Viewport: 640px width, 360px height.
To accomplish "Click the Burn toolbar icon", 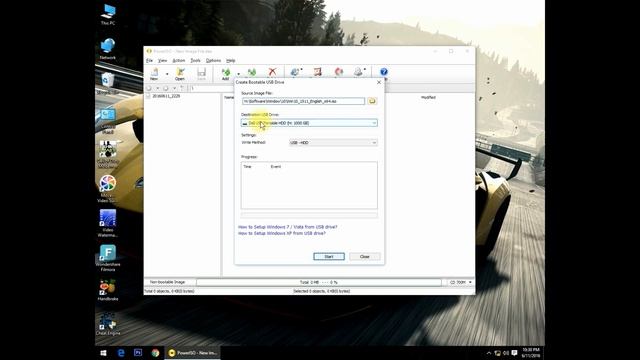I will coord(339,72).
